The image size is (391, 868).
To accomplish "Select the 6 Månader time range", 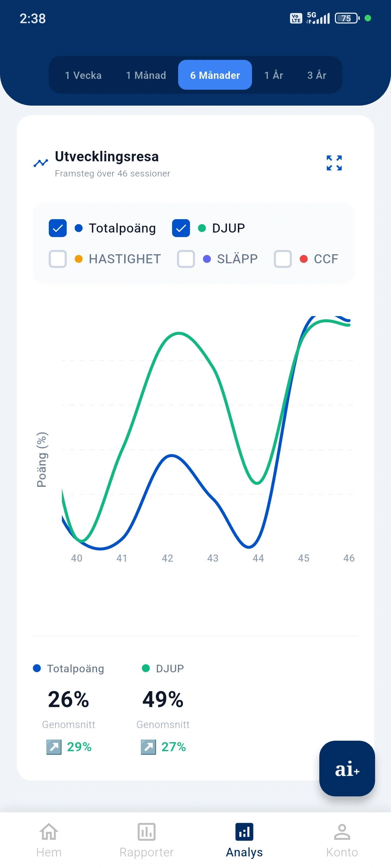I will 215,75.
